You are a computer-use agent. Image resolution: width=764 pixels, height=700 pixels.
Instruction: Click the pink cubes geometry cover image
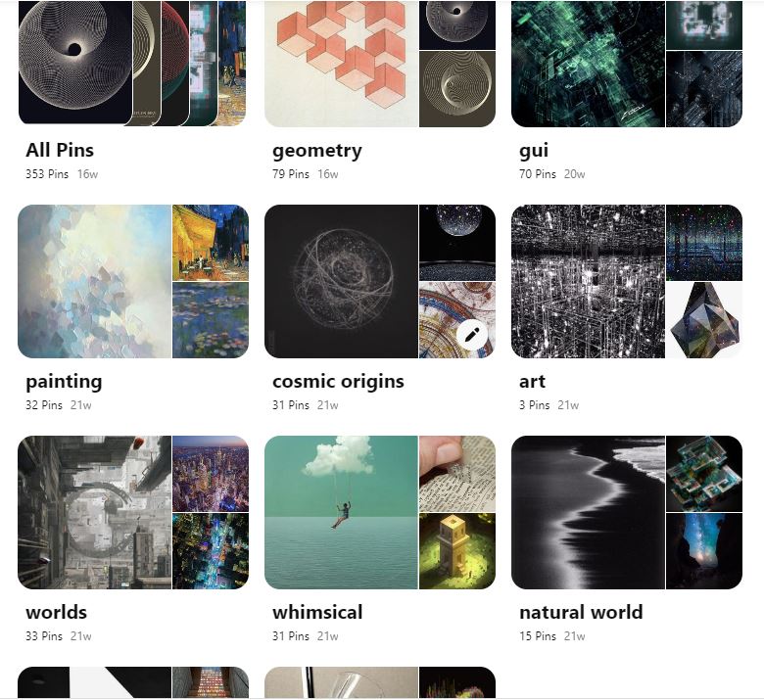[x=341, y=64]
